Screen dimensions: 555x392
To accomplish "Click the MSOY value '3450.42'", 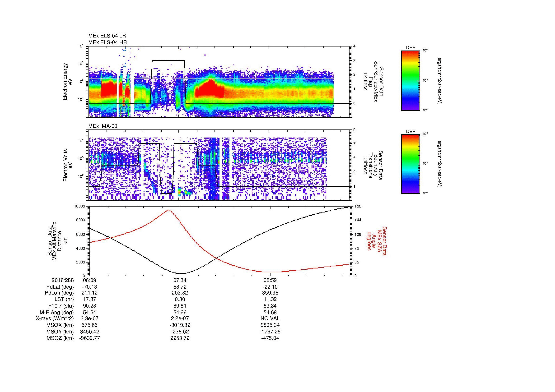I will point(89,332).
